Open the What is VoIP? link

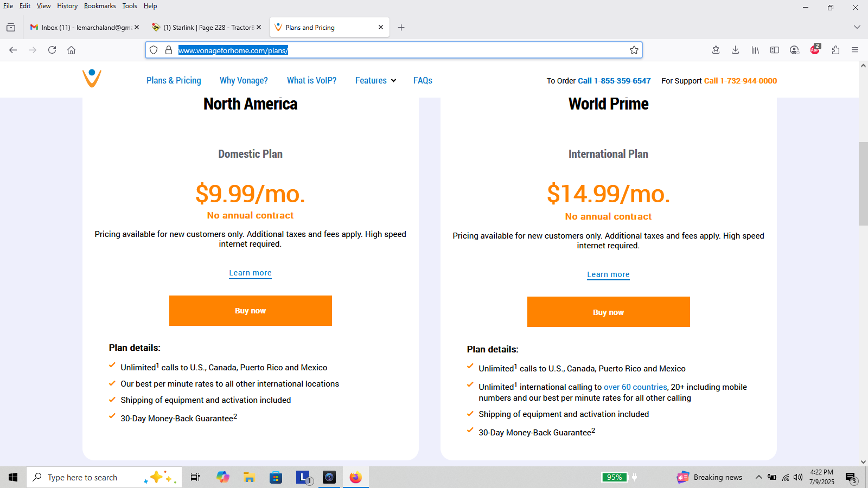311,80
